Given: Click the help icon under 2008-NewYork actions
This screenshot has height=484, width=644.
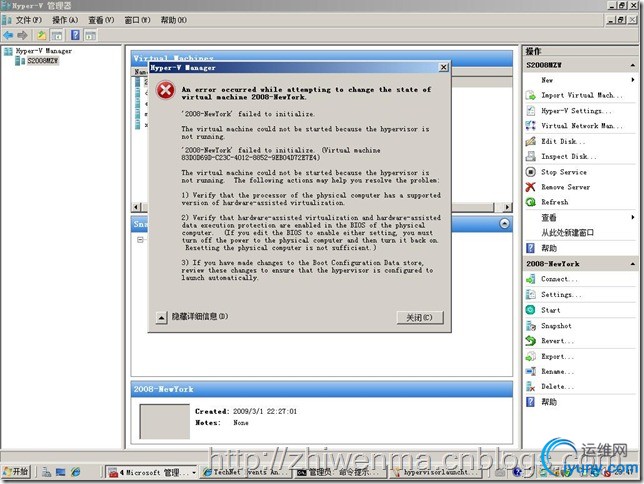Looking at the screenshot, I should (x=531, y=402).
